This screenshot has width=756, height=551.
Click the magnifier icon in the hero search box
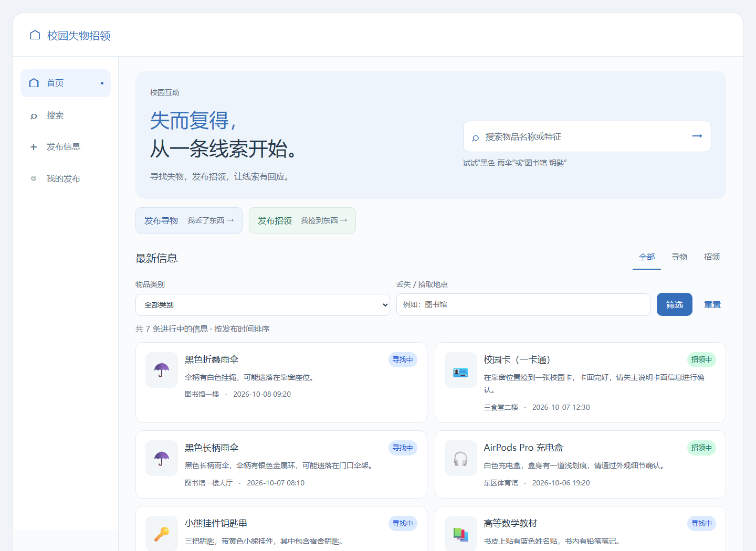476,137
